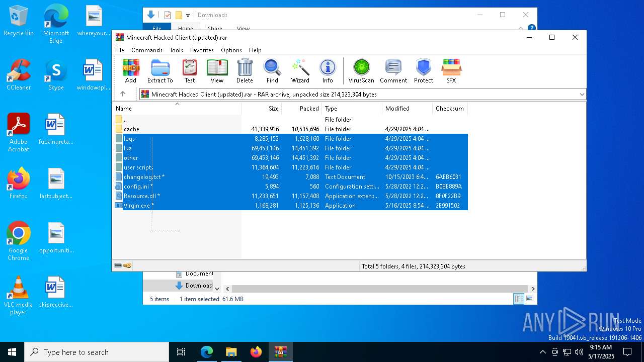The width and height of the screenshot is (644, 362).
Task: Click the taskbar search box
Action: pyautogui.click(x=97, y=352)
